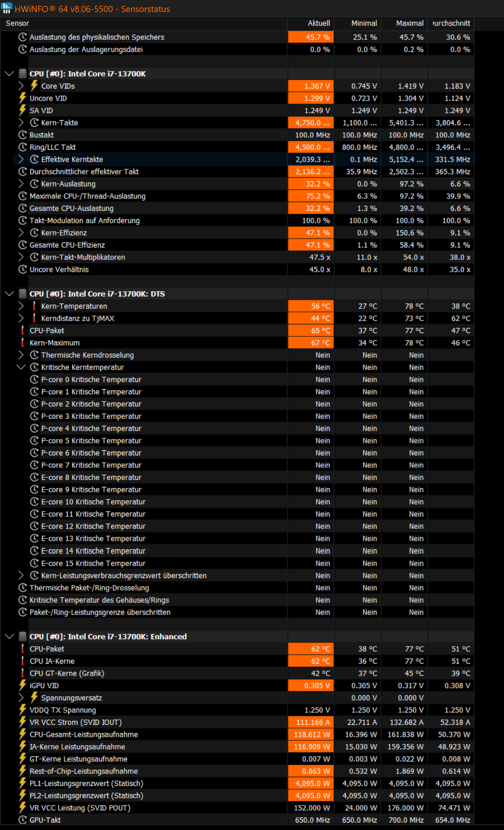The width and height of the screenshot is (504, 830).
Task: Click the thermometer icon next to Kern-Maximum
Action: 22,343
